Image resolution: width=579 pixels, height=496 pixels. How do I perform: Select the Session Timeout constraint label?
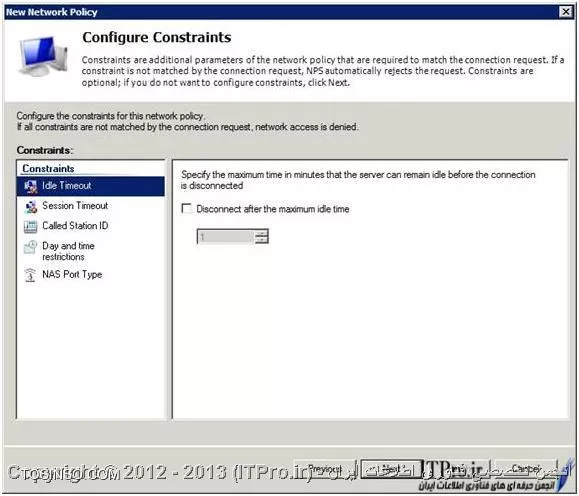click(x=75, y=205)
